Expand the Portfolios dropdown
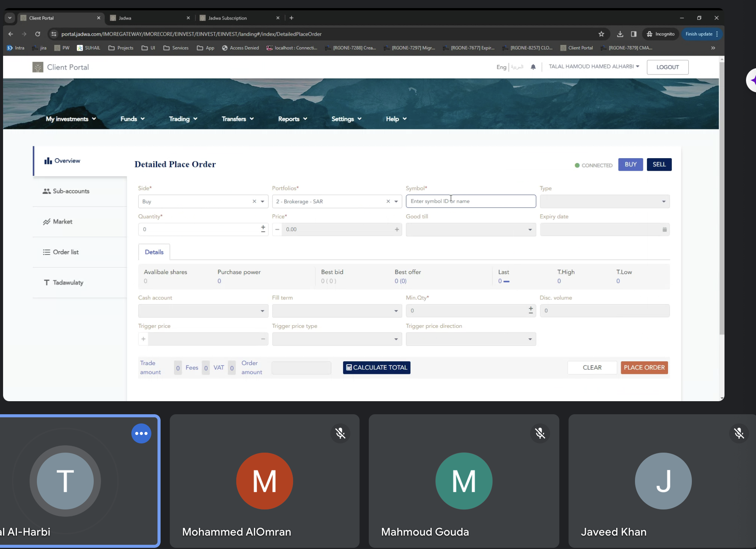 tap(396, 202)
